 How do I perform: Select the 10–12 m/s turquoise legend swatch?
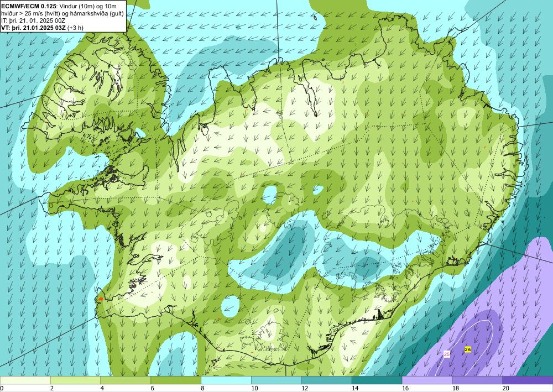click(x=276, y=380)
